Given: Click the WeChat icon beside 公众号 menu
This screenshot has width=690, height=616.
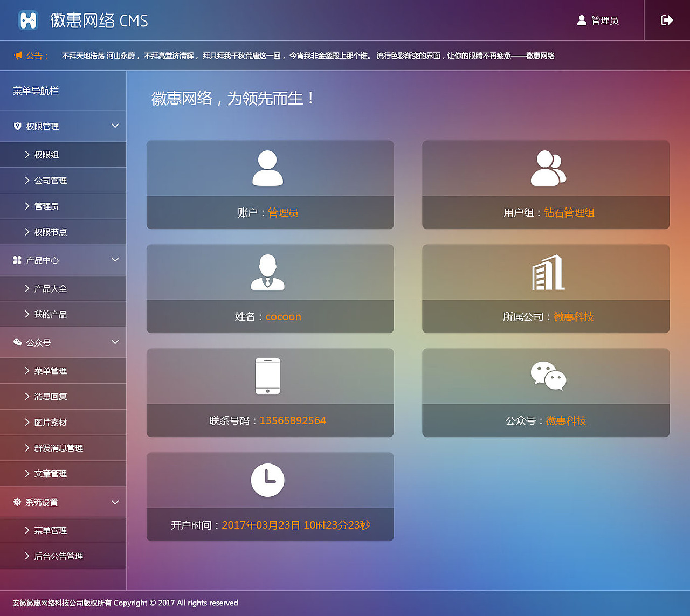Looking at the screenshot, I should [17, 342].
